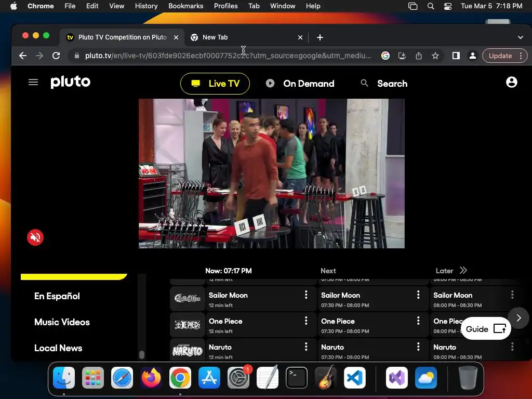
Task: Open Spotlight search in the menu bar
Action: 431,6
